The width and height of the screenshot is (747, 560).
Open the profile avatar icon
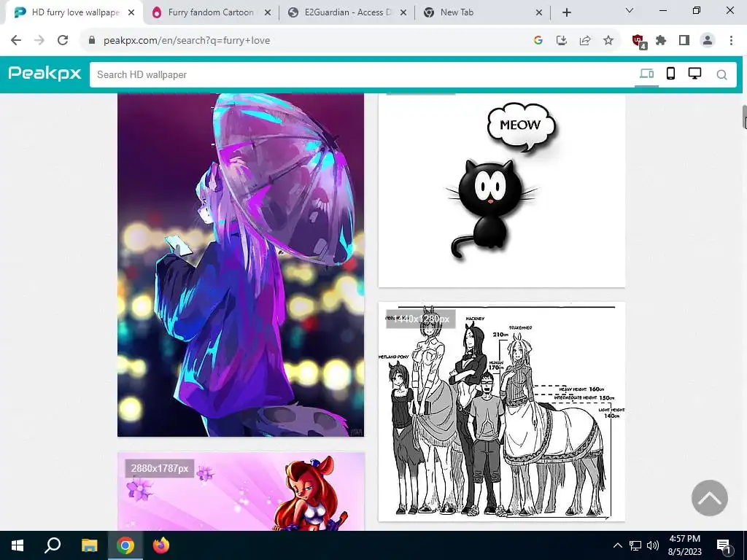[708, 41]
